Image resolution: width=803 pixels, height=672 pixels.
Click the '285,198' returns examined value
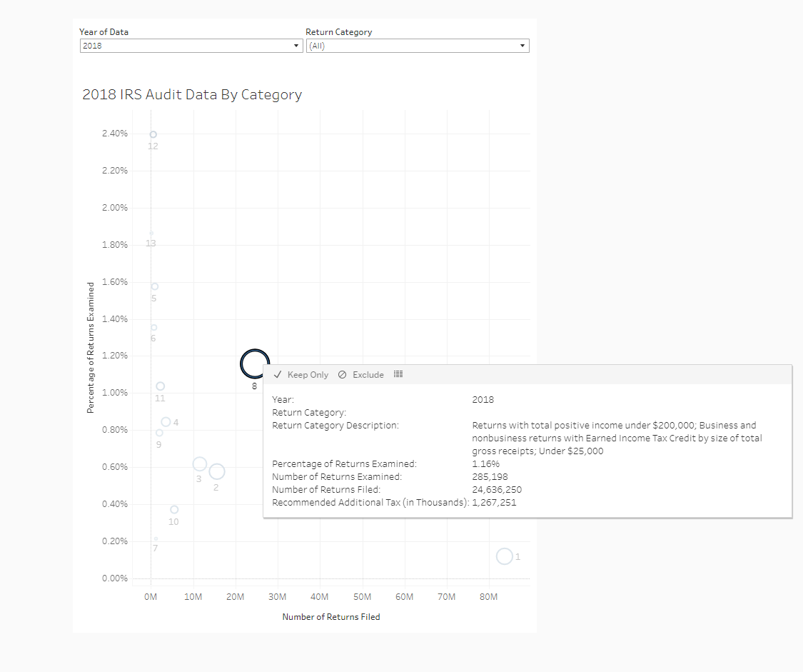[x=490, y=477]
